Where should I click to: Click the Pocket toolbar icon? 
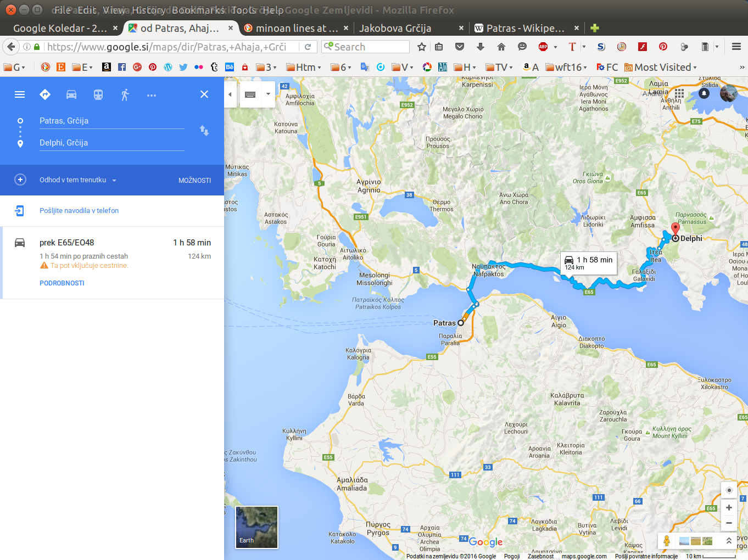coord(460,47)
